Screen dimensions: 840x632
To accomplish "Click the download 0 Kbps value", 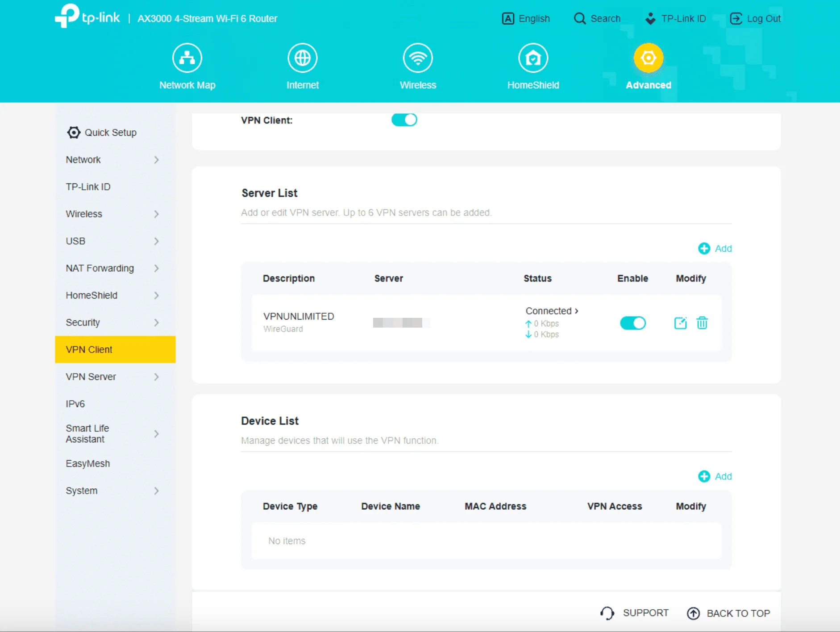I will point(546,334).
